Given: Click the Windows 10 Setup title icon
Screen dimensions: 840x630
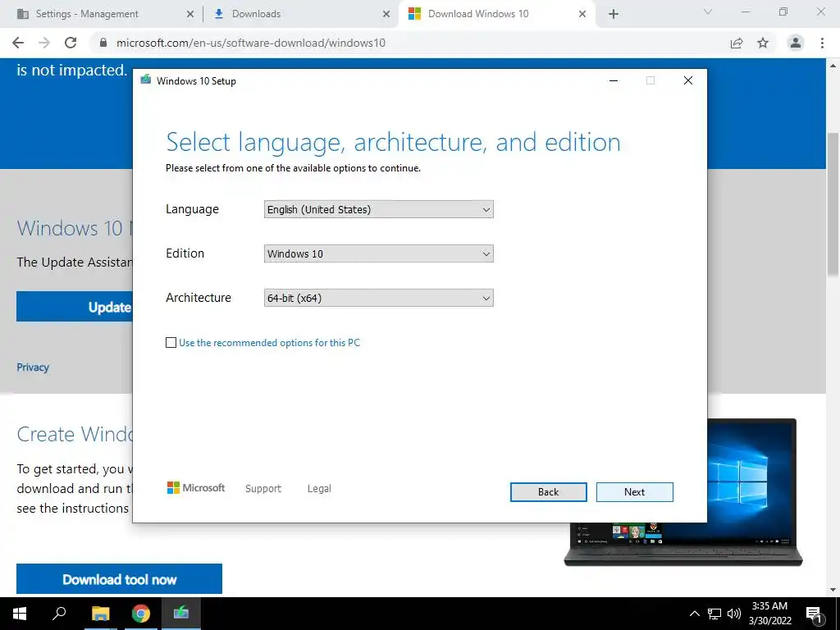Looking at the screenshot, I should coord(146,80).
